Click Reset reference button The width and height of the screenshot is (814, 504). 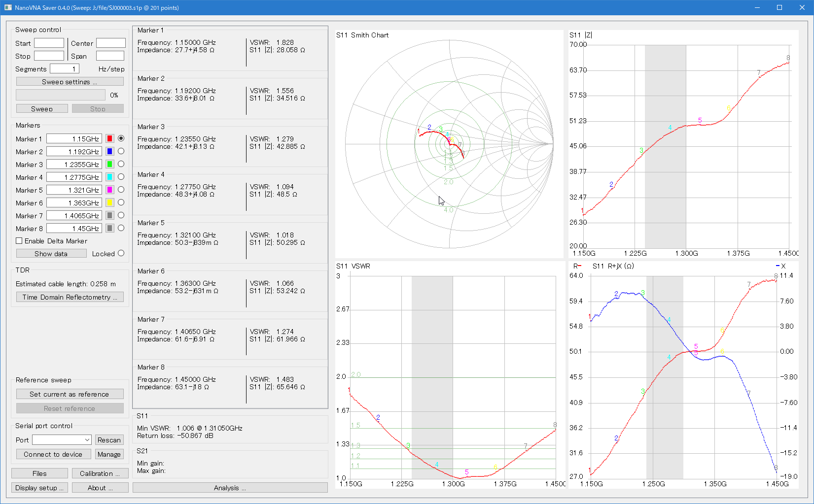pyautogui.click(x=70, y=408)
